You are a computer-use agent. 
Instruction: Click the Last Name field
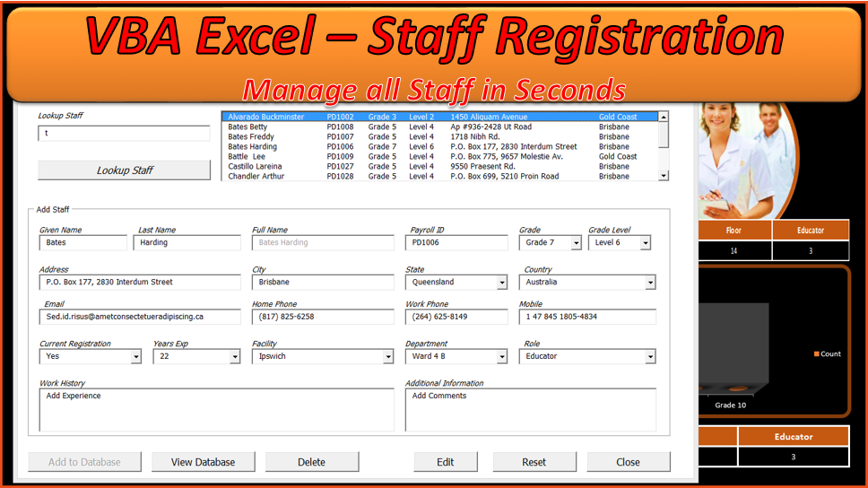coord(187,242)
